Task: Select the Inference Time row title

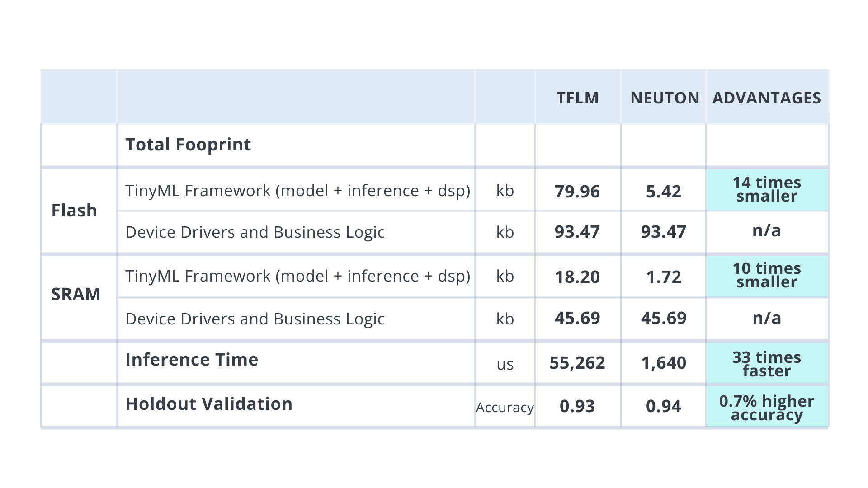Action: pyautogui.click(x=192, y=360)
